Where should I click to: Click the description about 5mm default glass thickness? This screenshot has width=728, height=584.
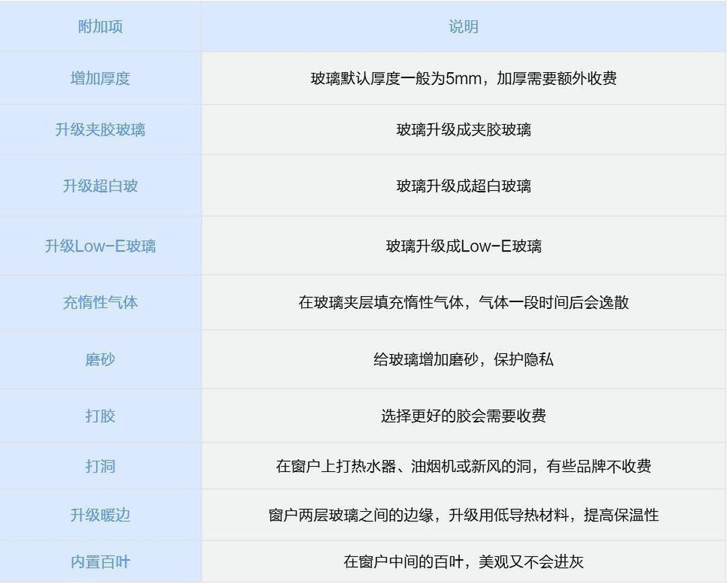pos(463,78)
